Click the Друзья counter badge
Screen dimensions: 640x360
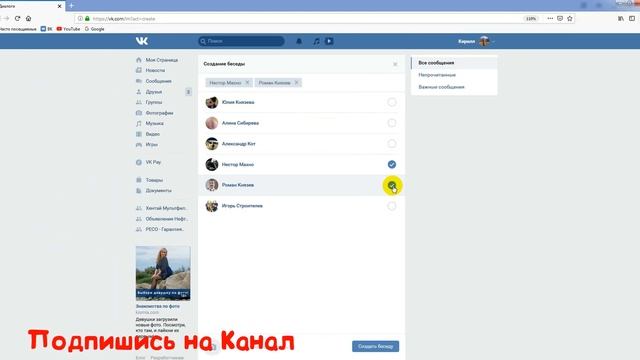188,92
